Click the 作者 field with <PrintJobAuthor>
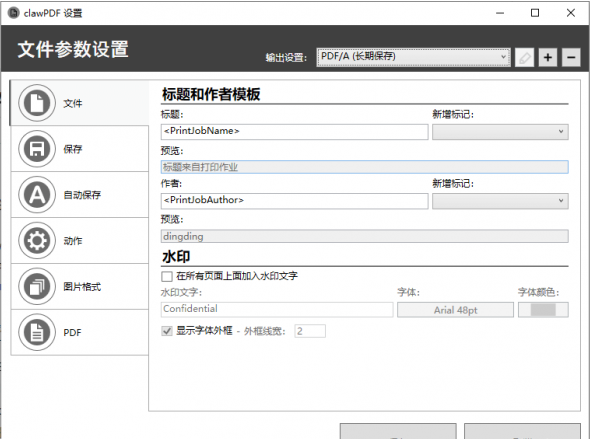 coord(295,201)
